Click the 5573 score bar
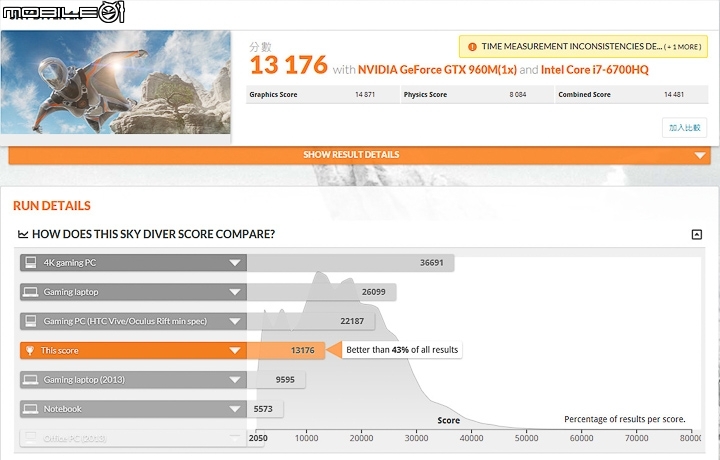Viewport: 720px width, 460px height. (265, 409)
